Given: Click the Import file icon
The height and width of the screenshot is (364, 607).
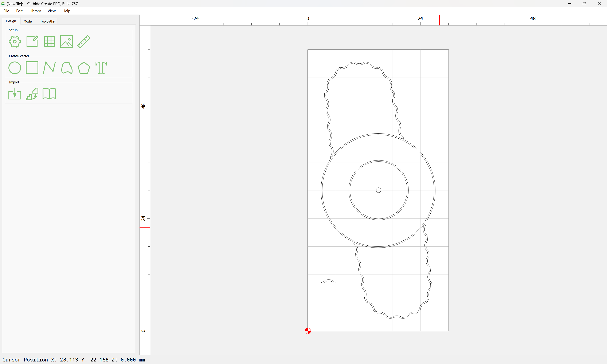Looking at the screenshot, I should coord(15,94).
